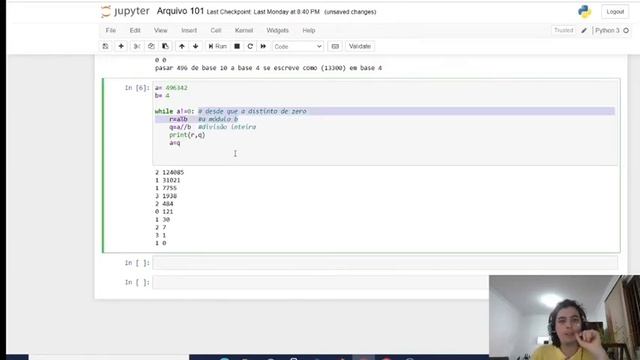Click the Validate button
This screenshot has height=360, width=640.
click(x=360, y=46)
